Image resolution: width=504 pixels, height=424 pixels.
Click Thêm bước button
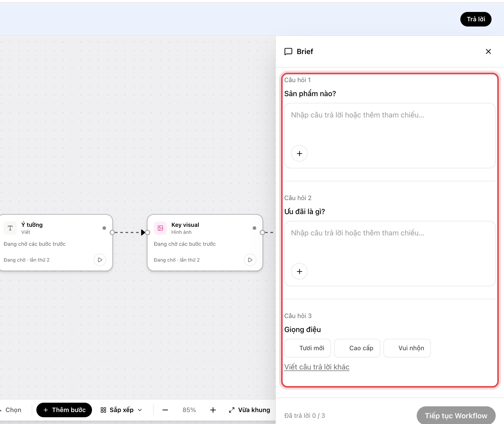point(64,410)
